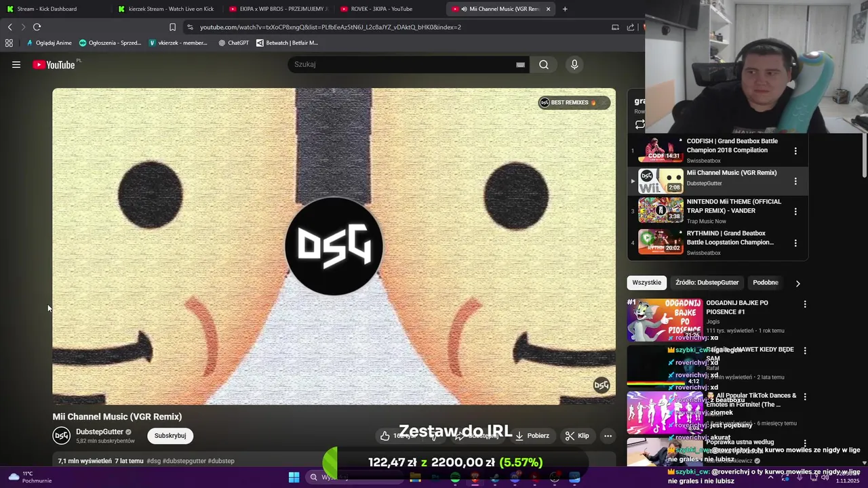Open Betwatch Betfair bookmark

point(287,43)
